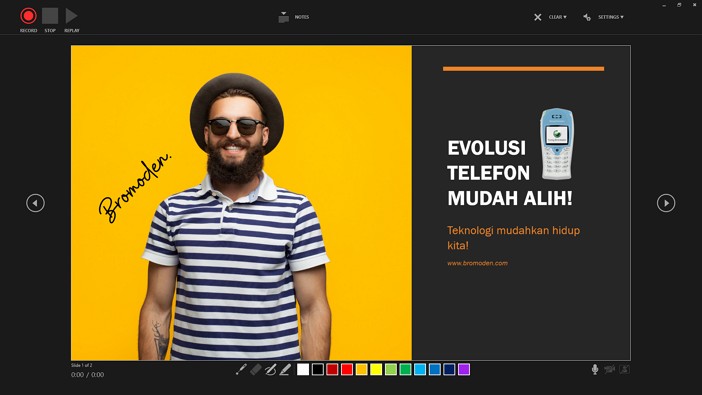Open the Notes pane
The image size is (702, 395).
(x=294, y=17)
